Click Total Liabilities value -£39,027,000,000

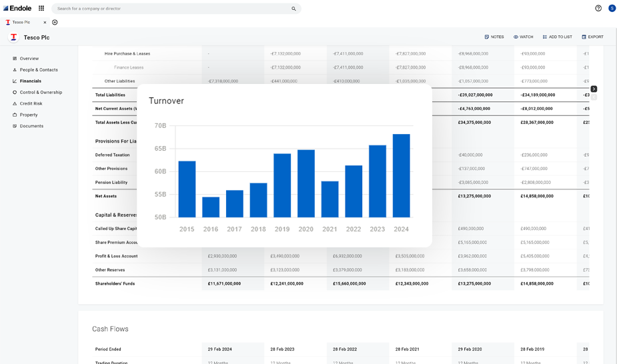(x=475, y=95)
